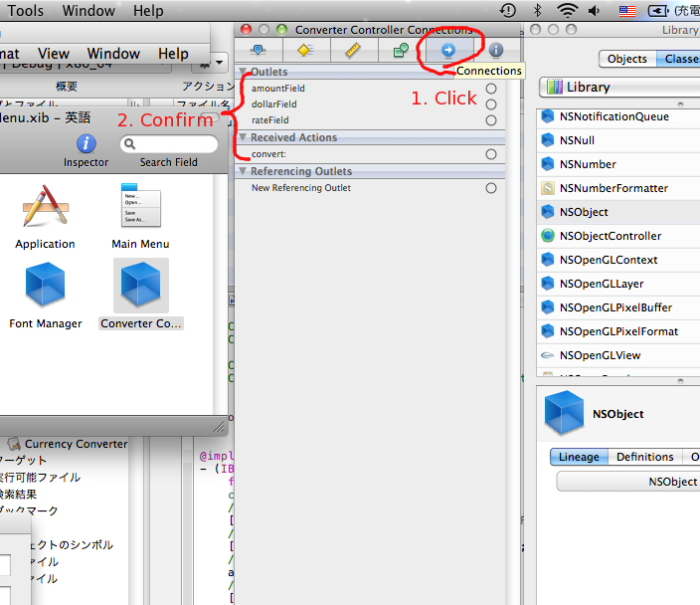Open the Wi-Fi status menu
This screenshot has width=700, height=605.
(x=568, y=10)
